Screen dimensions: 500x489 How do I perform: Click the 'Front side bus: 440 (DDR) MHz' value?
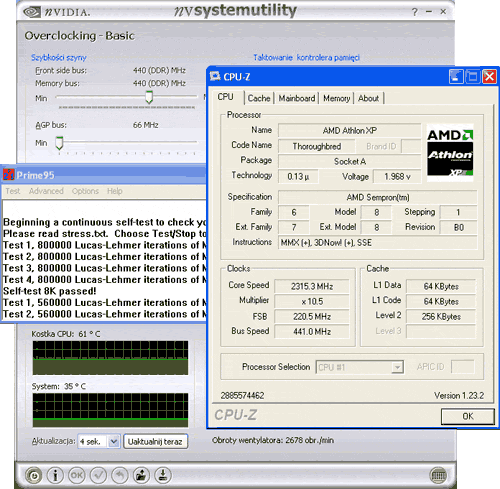pos(159,70)
